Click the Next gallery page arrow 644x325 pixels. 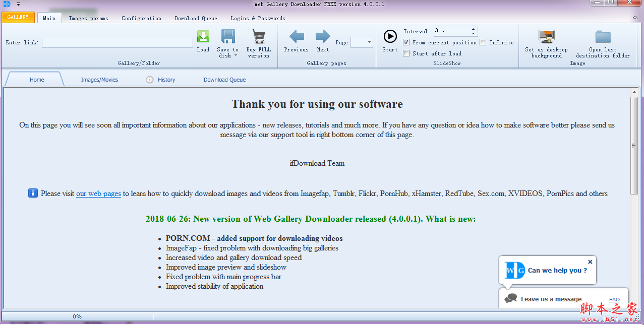point(322,36)
